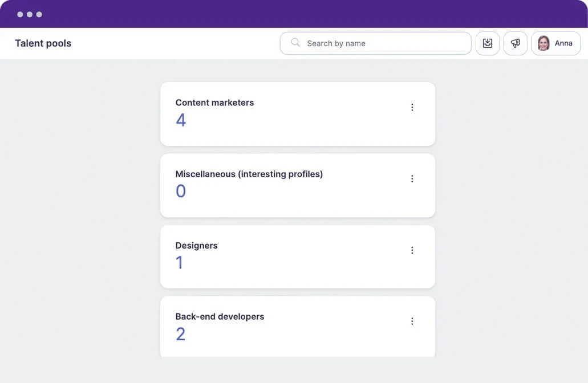
Task: Click the count 2 under Back-end developers
Action: [181, 334]
